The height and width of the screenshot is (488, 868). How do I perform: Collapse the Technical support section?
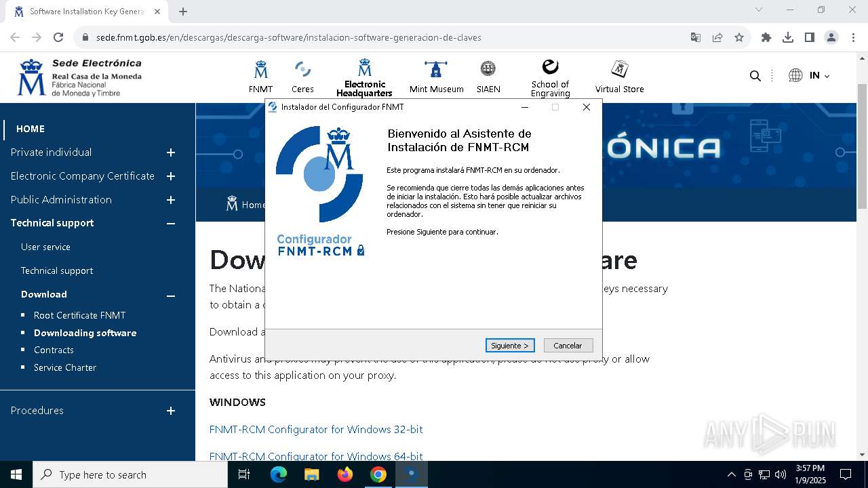pyautogui.click(x=171, y=223)
